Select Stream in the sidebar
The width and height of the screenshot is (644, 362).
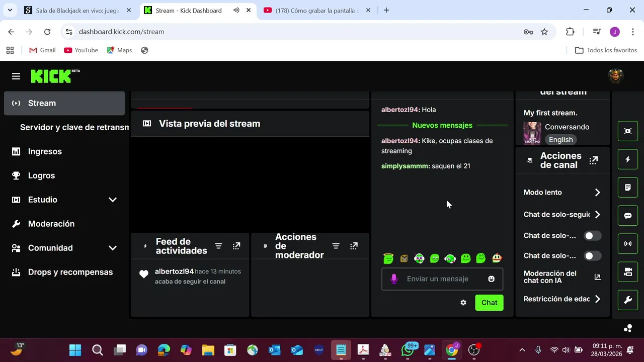[x=64, y=103]
